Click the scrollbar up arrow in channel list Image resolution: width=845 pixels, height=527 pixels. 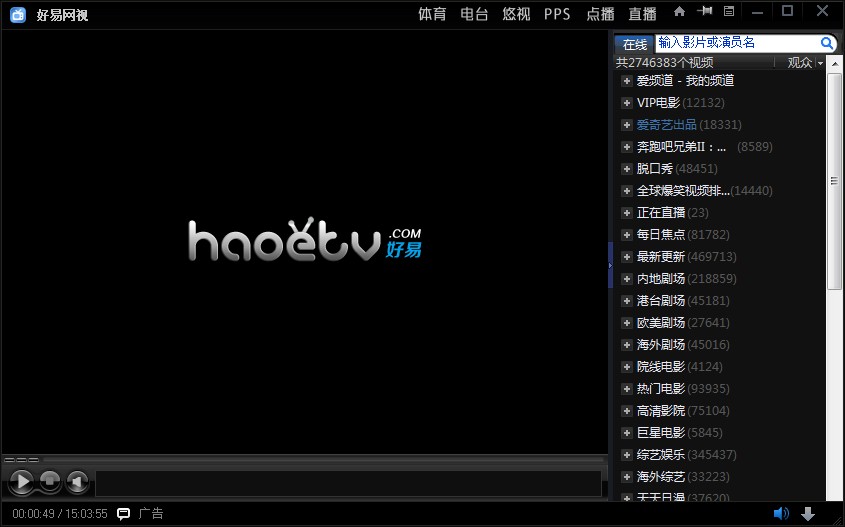coord(835,64)
